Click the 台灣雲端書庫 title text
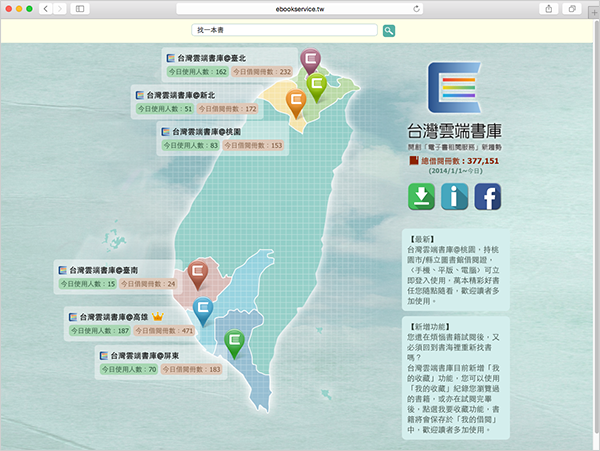 [x=454, y=131]
